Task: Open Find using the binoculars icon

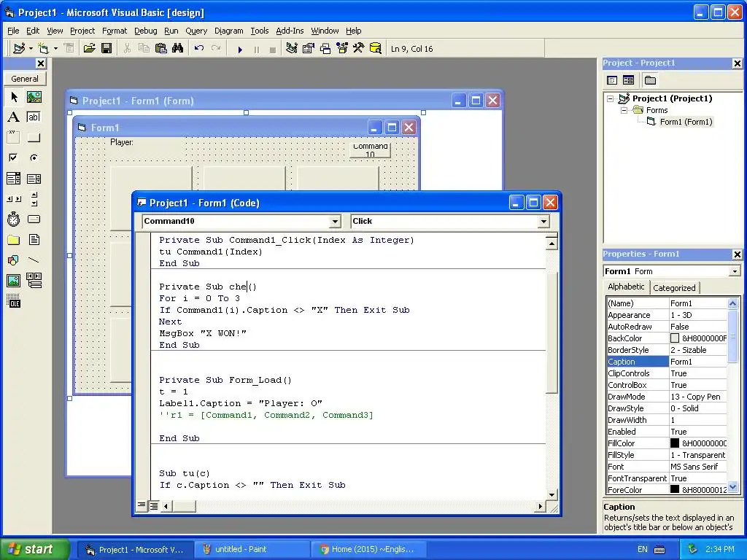Action: tap(178, 49)
